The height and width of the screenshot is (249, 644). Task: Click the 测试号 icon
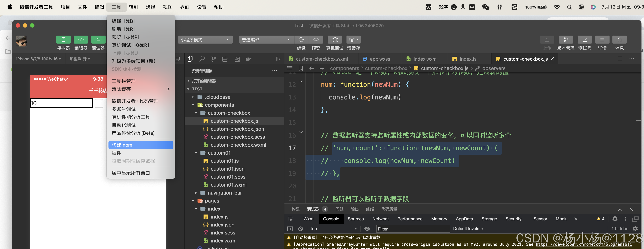[584, 40]
